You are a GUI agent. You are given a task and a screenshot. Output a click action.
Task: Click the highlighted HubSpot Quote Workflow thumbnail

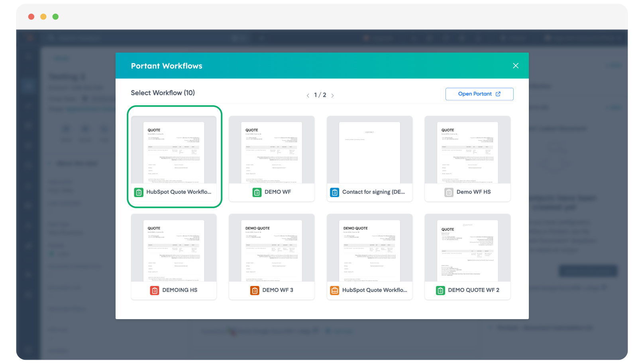pyautogui.click(x=174, y=152)
